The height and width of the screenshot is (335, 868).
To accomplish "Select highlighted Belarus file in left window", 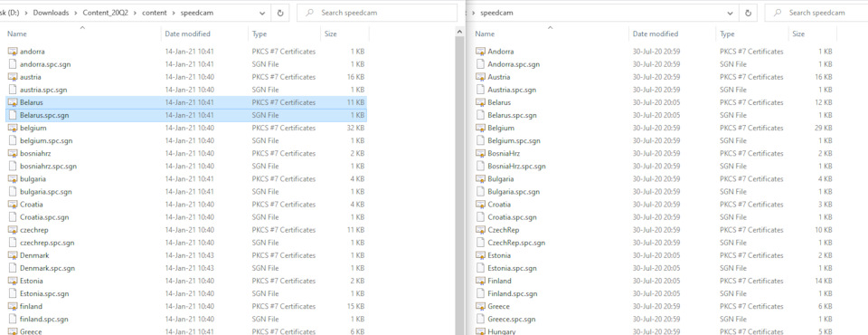I will point(185,102).
